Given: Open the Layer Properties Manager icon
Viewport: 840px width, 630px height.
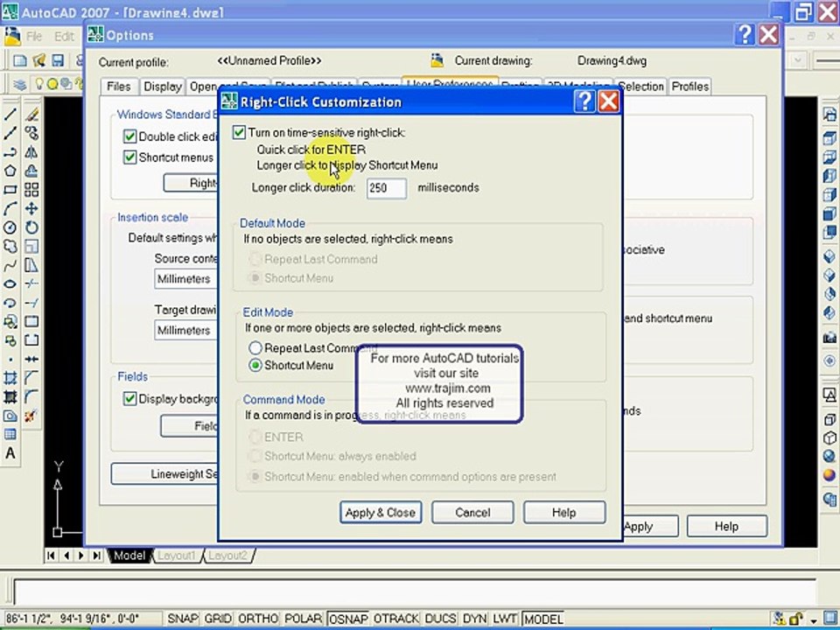Looking at the screenshot, I should click(x=20, y=84).
